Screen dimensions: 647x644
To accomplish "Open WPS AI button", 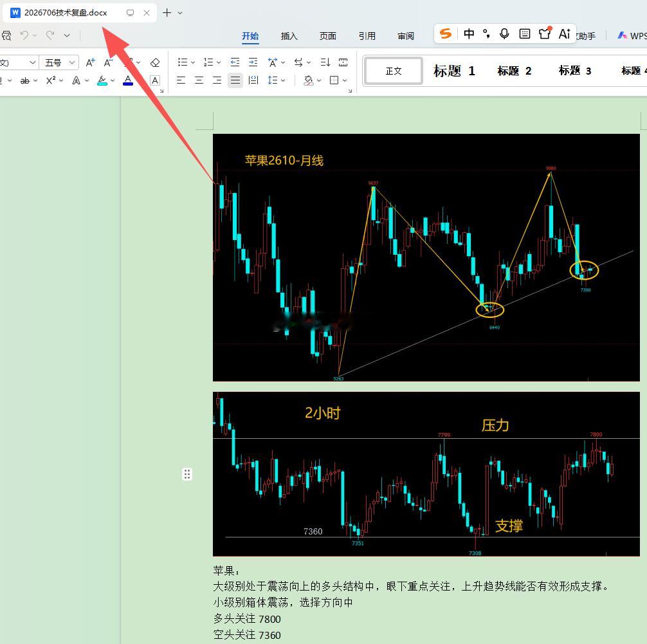I will click(632, 36).
